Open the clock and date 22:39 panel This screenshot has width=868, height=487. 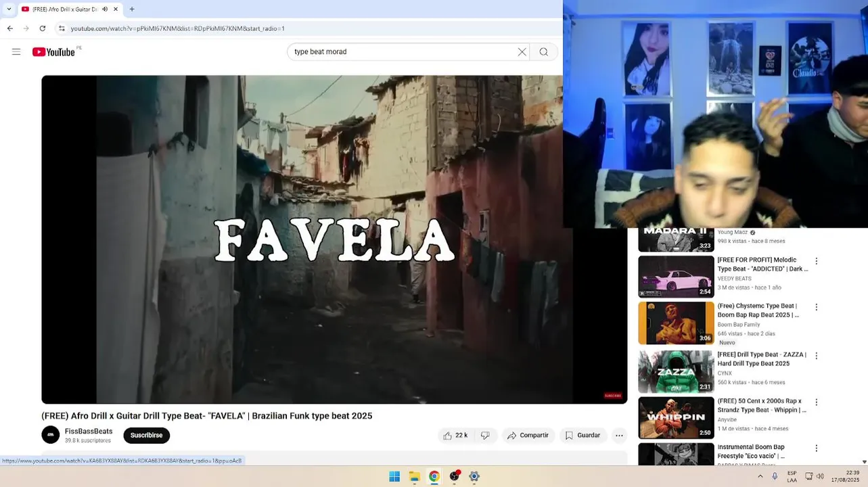coord(845,477)
